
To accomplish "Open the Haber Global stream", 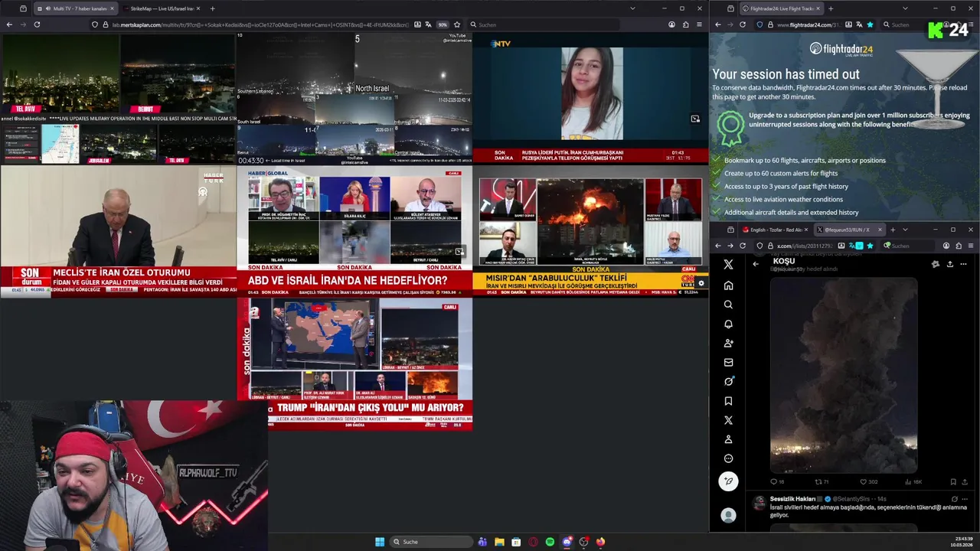I will pyautogui.click(x=354, y=231).
